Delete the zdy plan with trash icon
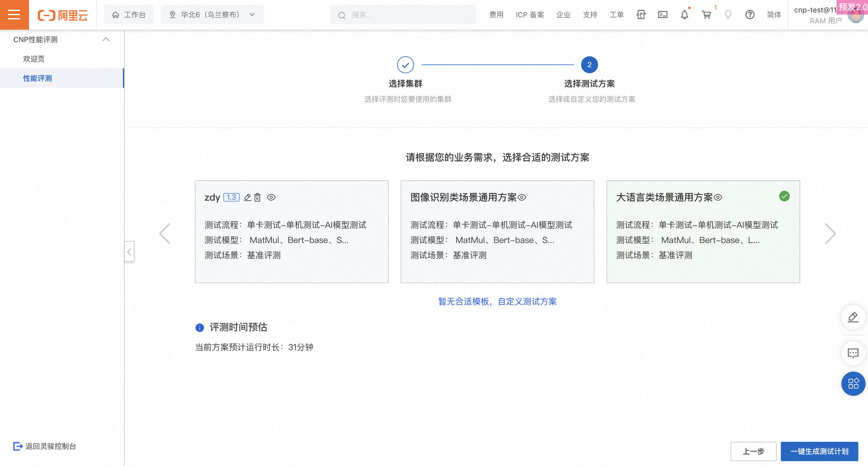Viewport: 868px width, 466px height. [x=257, y=198]
